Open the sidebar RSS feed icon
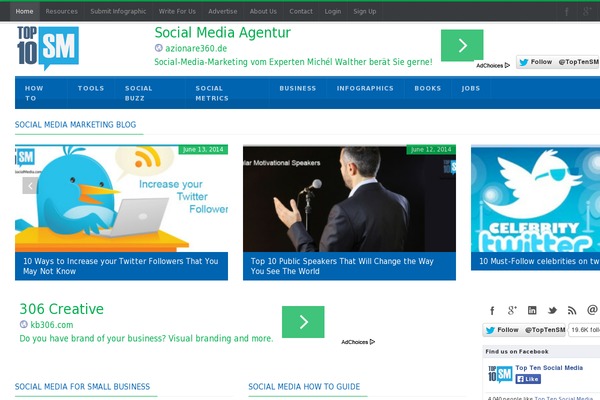 (572, 310)
